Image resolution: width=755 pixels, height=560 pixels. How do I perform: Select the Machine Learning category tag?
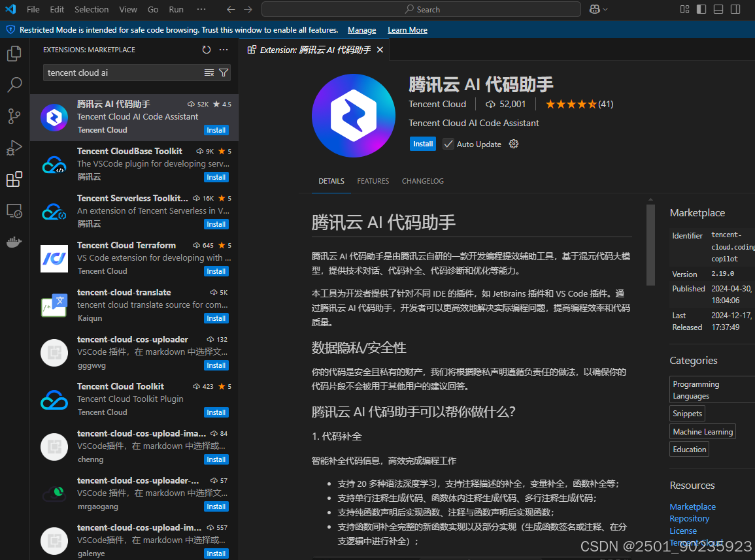703,432
